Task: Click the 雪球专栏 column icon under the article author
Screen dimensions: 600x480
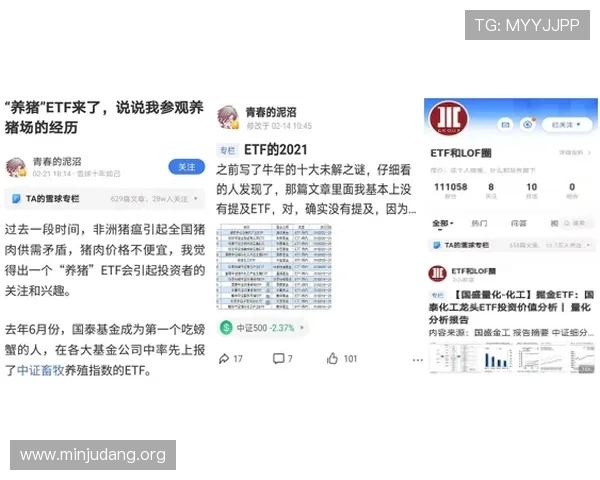Action: (16, 199)
